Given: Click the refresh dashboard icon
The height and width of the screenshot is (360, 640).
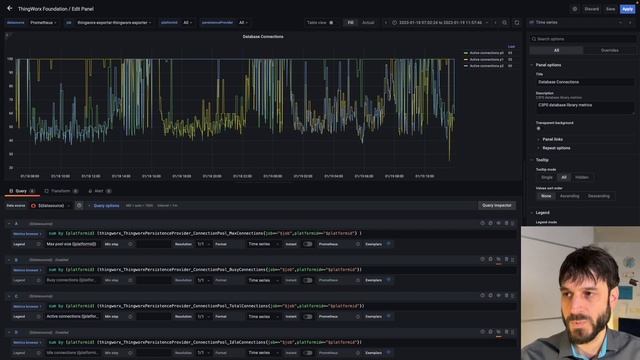Looking at the screenshot, I should point(517,22).
